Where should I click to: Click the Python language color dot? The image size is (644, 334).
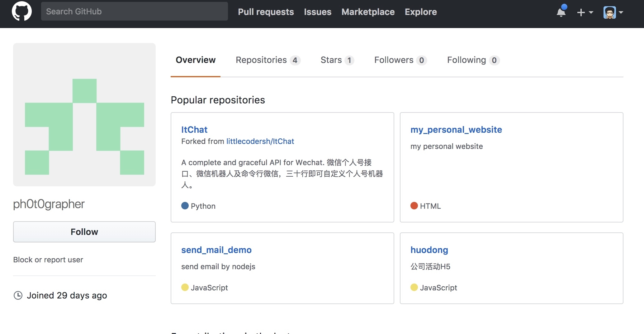(185, 206)
